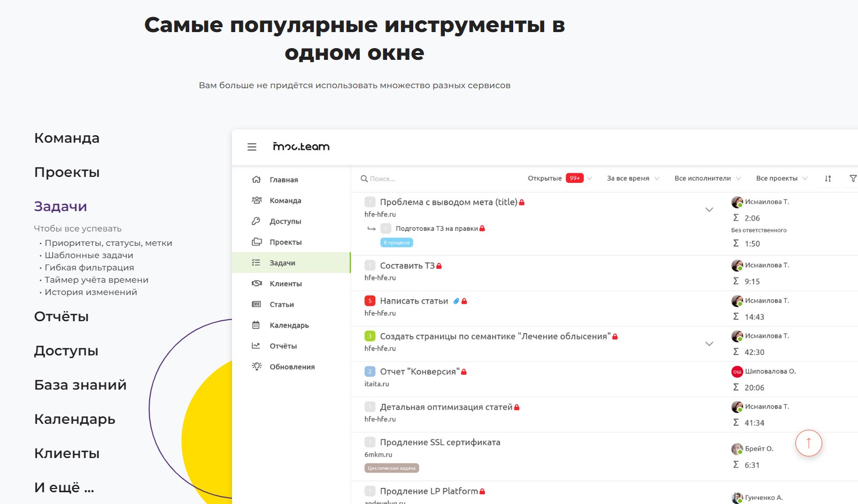858x504 pixels.
Task: Switch to База знаний feature tab
Action: tap(80, 385)
